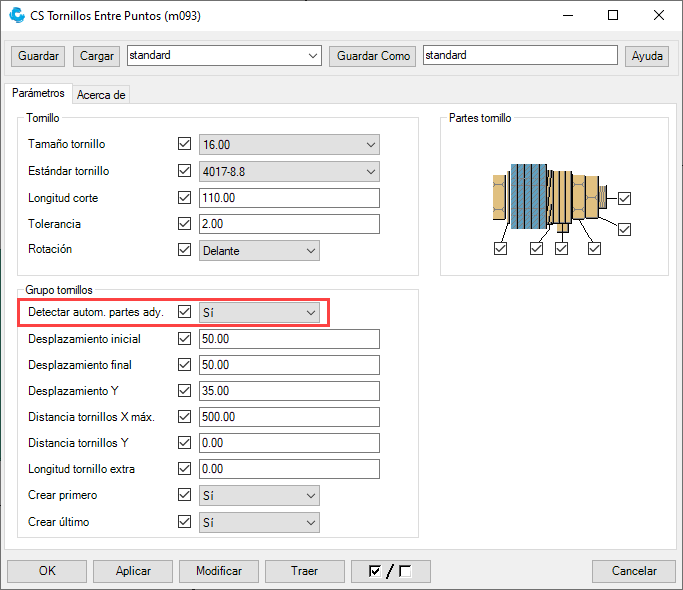
Task: Uncheck the Tamaño tornillo checkbox
Action: pos(184,144)
